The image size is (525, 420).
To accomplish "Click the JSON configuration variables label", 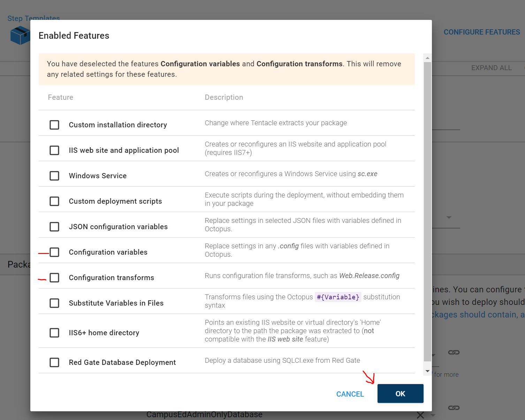I will click(x=118, y=227).
